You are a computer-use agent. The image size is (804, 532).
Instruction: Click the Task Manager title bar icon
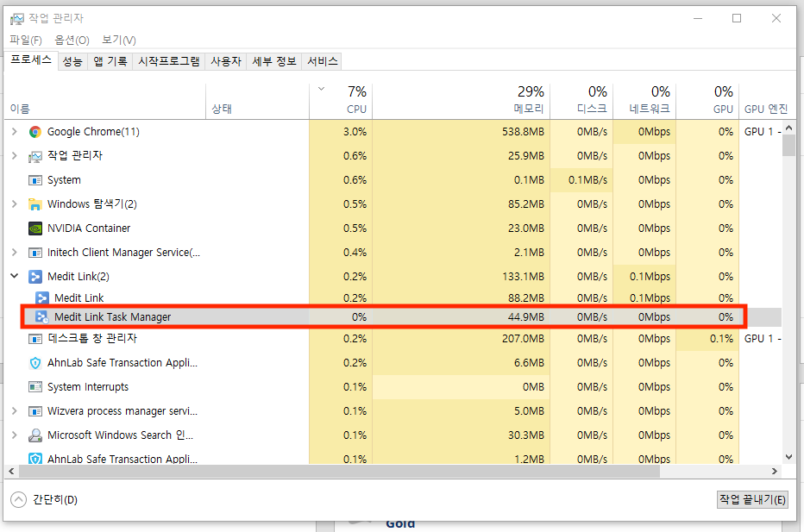(x=17, y=19)
